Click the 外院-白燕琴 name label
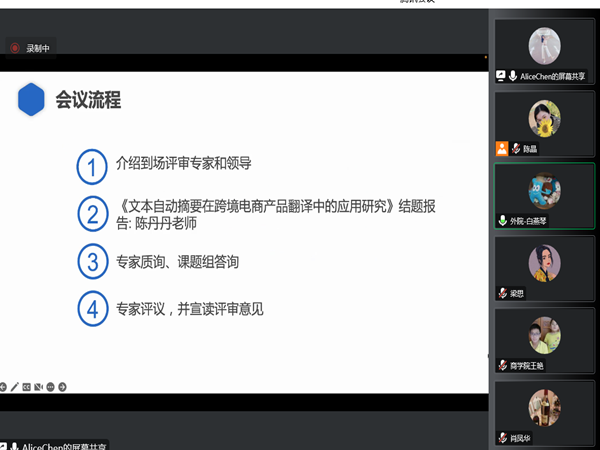This screenshot has height=450, width=600. tap(528, 221)
